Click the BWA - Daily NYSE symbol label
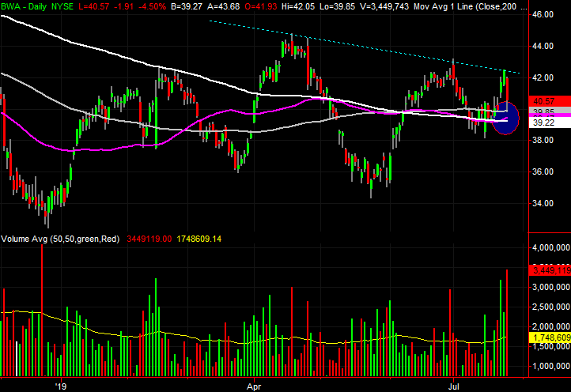 click(37, 6)
